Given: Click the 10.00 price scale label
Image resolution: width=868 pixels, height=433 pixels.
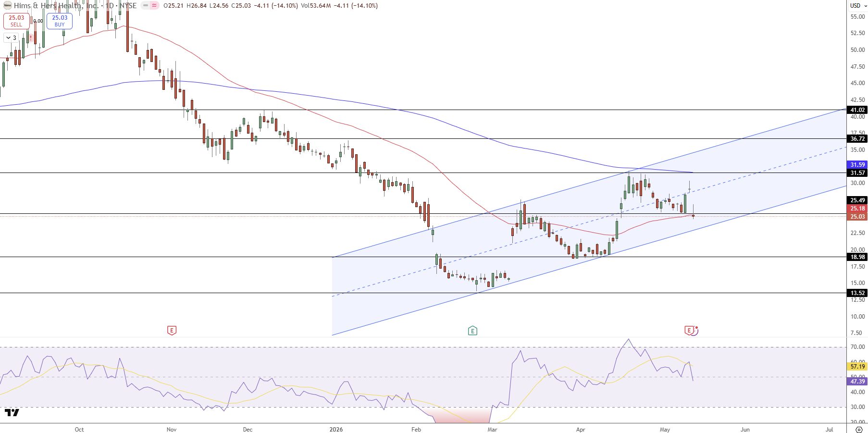Looking at the screenshot, I should 857,317.
